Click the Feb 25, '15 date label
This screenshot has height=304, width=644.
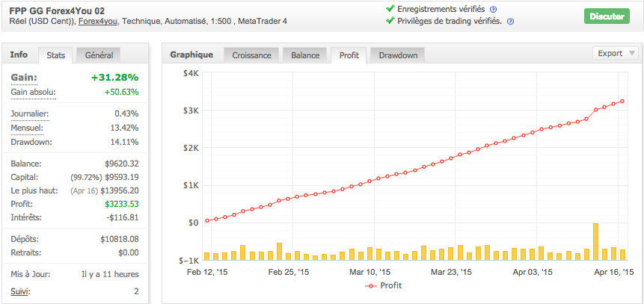(x=288, y=272)
